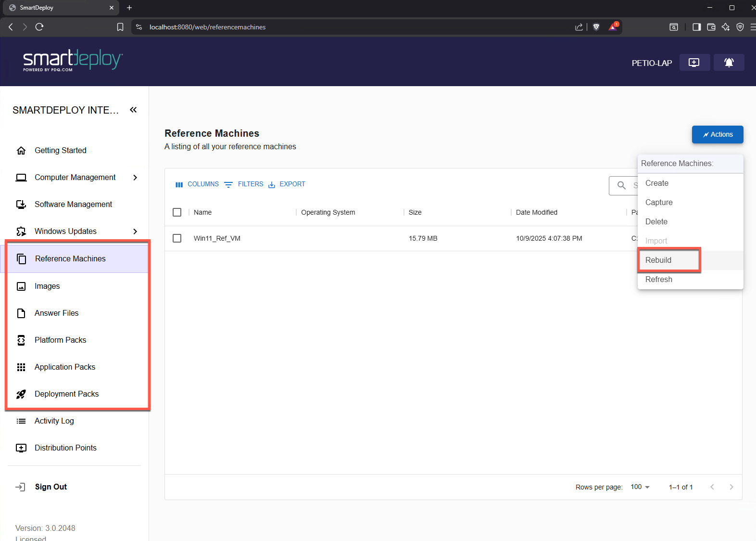
Task: Expand the Computer Management submenu arrow
Action: point(135,178)
